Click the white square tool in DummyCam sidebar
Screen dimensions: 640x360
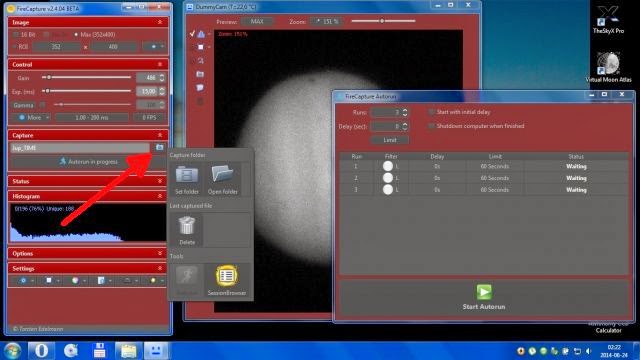[200, 47]
